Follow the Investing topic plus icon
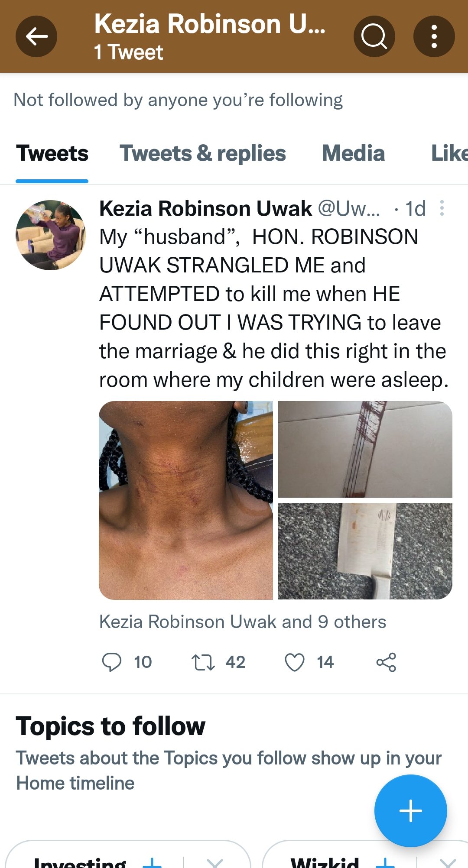The image size is (468, 868). click(x=152, y=863)
